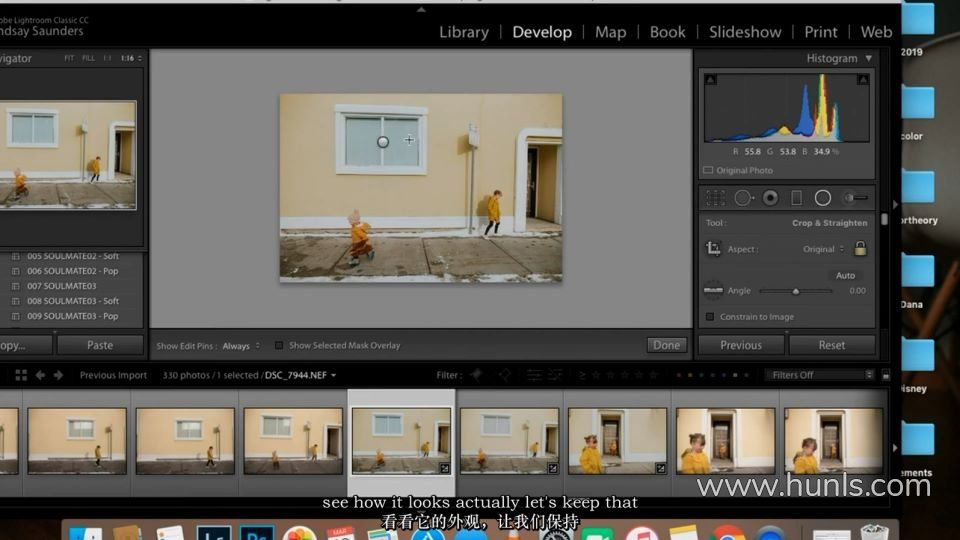Click the filter lock switch at far right
The width and height of the screenshot is (960, 540).
click(885, 375)
